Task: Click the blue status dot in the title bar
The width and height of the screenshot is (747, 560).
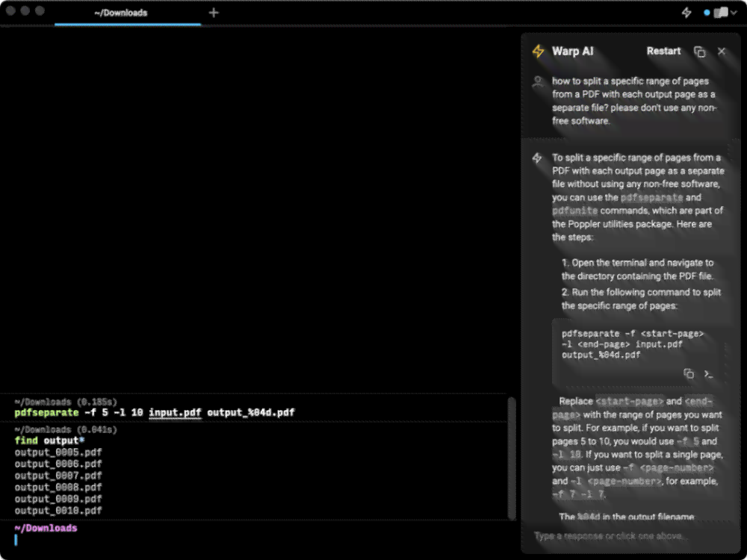Action: (x=707, y=13)
